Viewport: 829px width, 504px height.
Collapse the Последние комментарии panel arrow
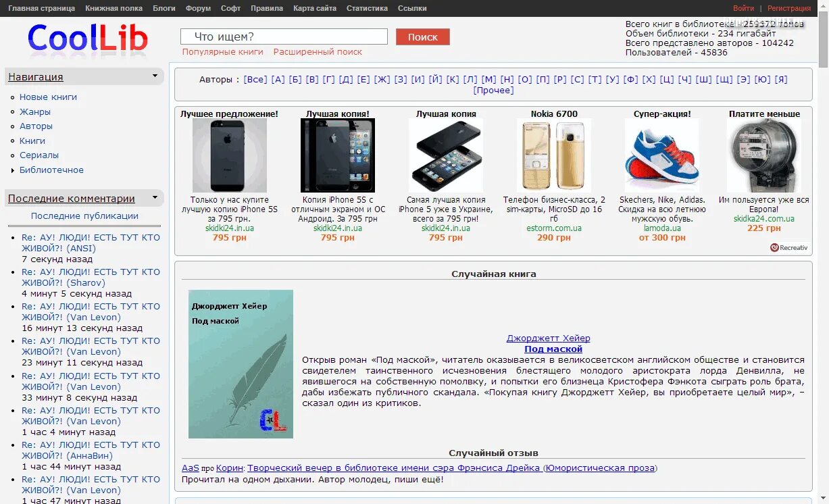point(155,197)
